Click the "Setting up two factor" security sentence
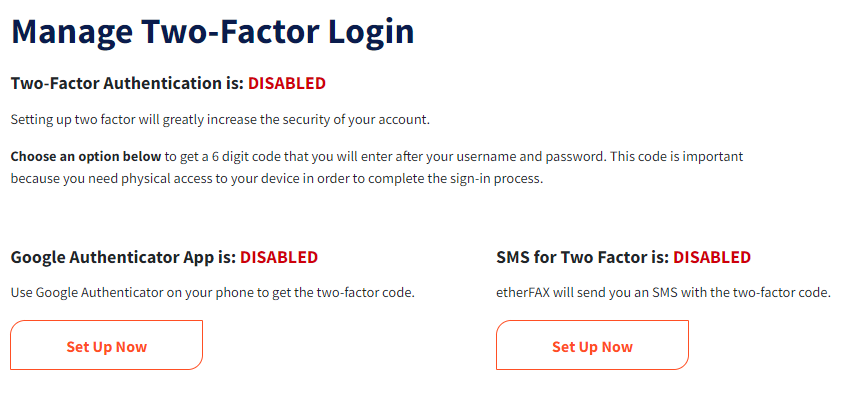 (221, 120)
